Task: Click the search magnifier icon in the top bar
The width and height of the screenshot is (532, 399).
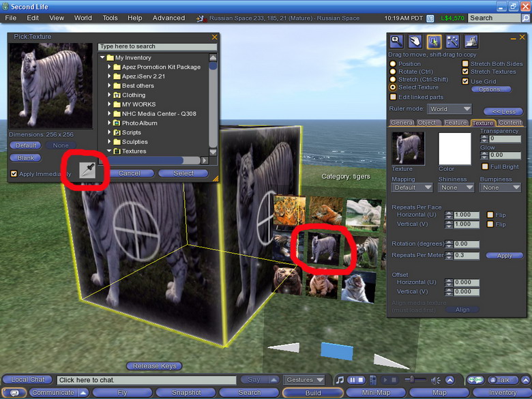Action: click(x=526, y=18)
